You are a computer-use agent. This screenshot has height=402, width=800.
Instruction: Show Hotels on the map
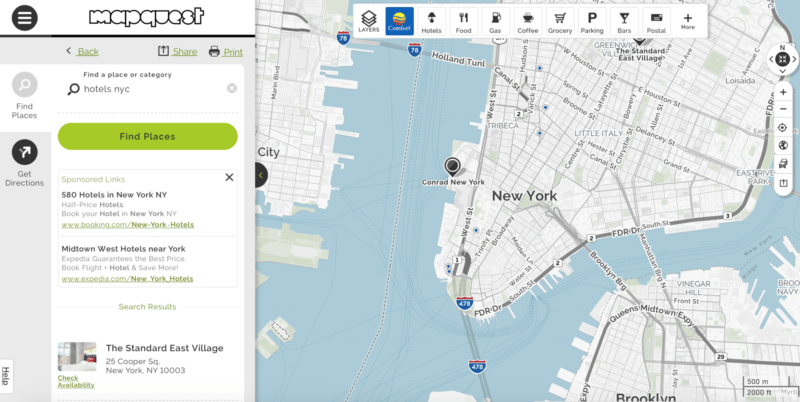431,21
